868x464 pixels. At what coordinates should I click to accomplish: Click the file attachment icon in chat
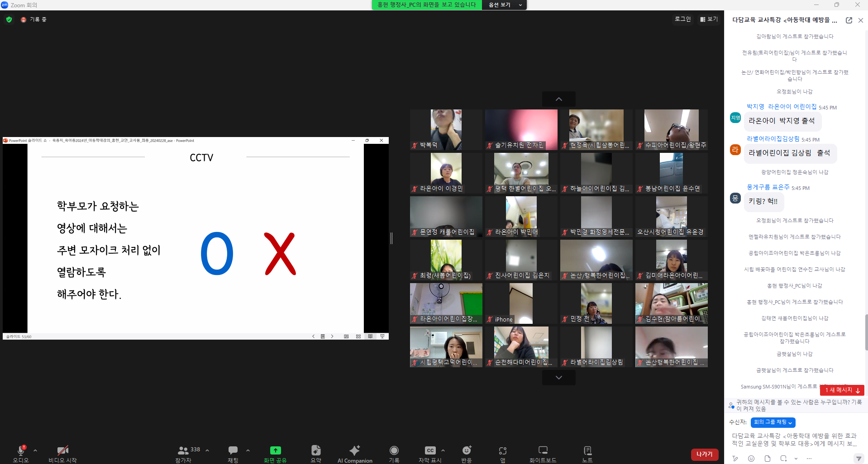click(x=768, y=459)
